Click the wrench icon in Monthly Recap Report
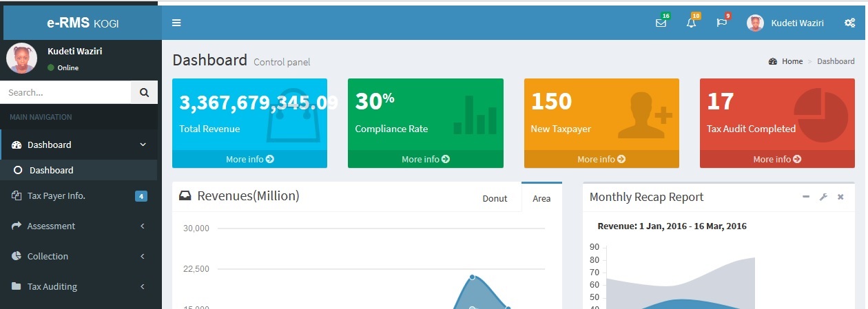The image size is (868, 309). click(x=823, y=197)
